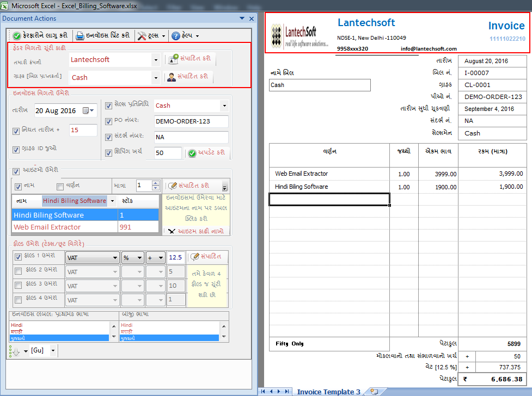Toggle the PO number checkbox
Viewport: 532px width, 396px height.
[108, 121]
